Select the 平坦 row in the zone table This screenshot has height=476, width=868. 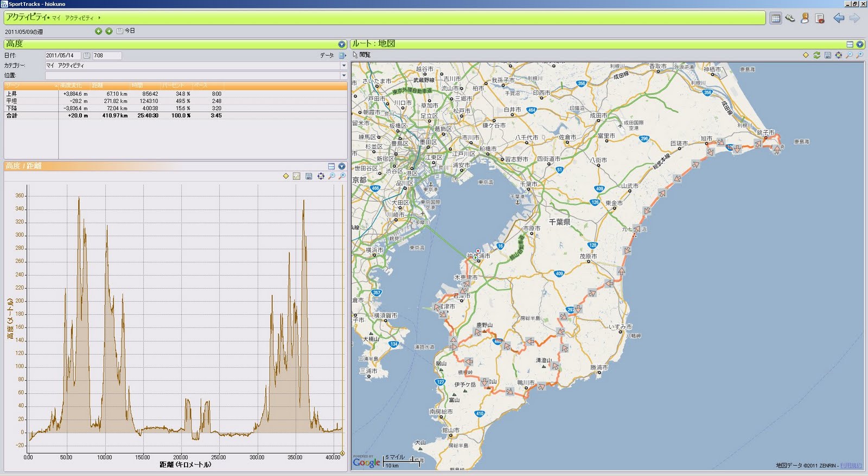coord(175,101)
